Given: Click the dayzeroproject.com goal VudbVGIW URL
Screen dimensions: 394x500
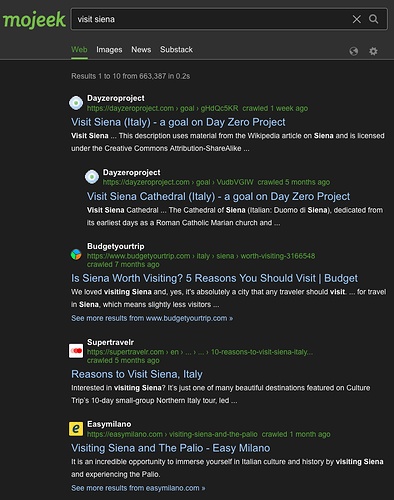Looking at the screenshot, I should 178,182.
